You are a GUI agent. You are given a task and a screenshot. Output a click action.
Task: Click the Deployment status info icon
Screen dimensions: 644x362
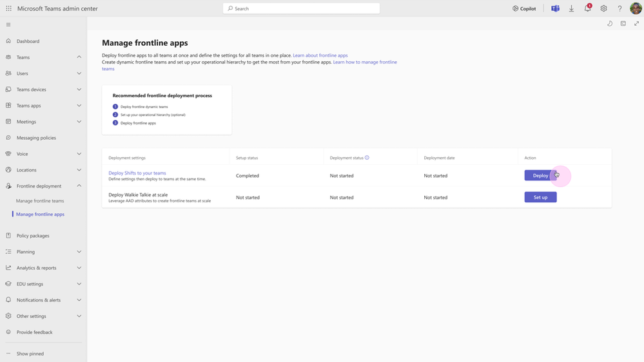(367, 158)
